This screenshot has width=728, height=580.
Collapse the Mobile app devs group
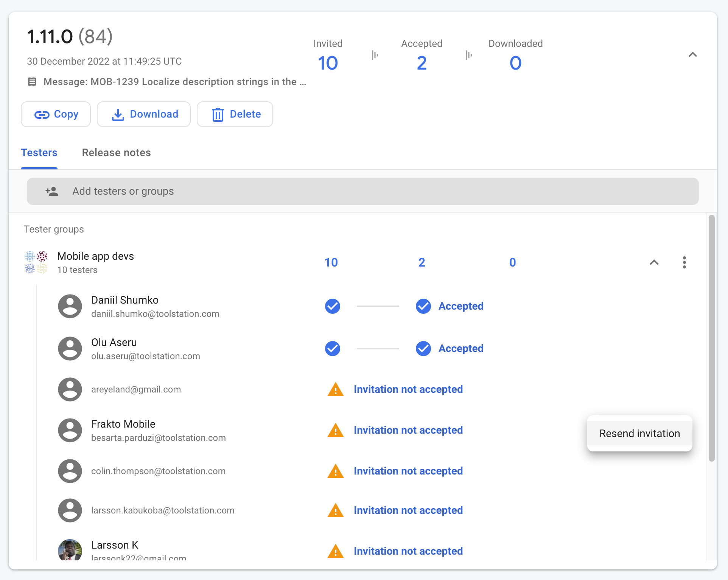pos(654,262)
